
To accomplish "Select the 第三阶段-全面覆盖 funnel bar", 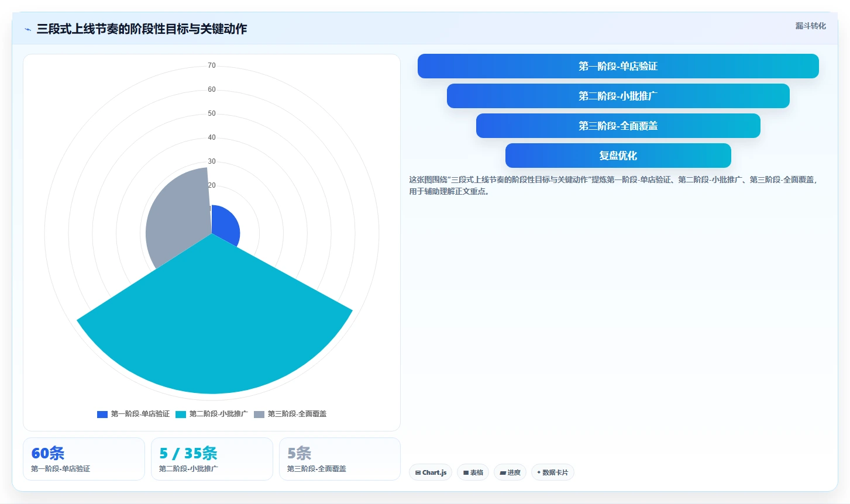I will [x=618, y=126].
